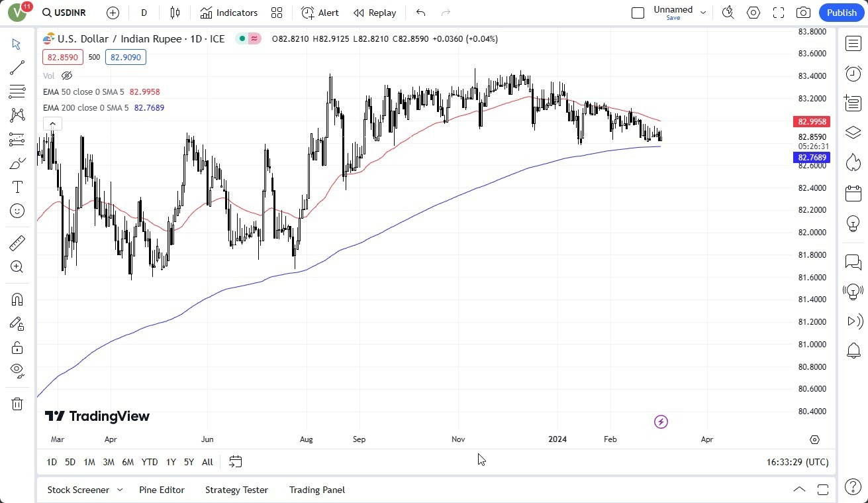The width and height of the screenshot is (868, 503).
Task: Expand the indicator legend arrow
Action: [x=52, y=123]
